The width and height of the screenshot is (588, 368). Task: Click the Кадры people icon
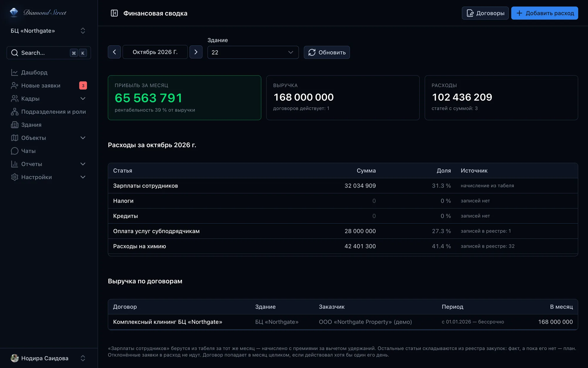pyautogui.click(x=14, y=99)
